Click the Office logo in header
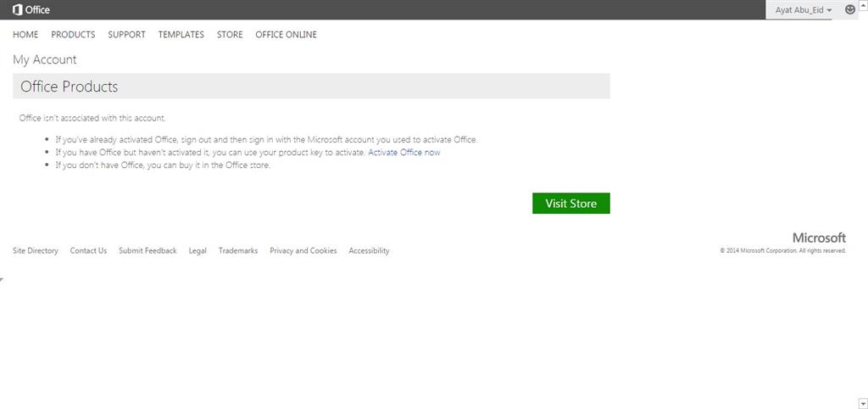Viewport: 868px width, 409px height. pos(31,9)
